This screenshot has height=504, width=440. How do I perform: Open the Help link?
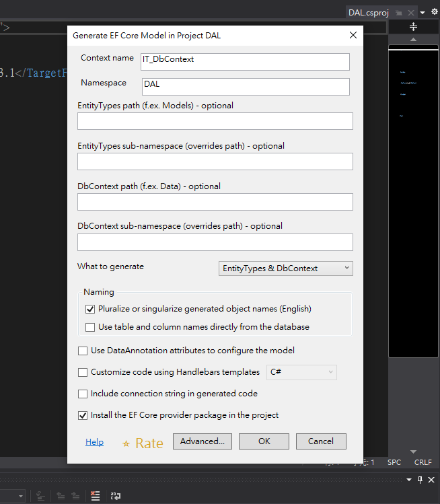(94, 442)
